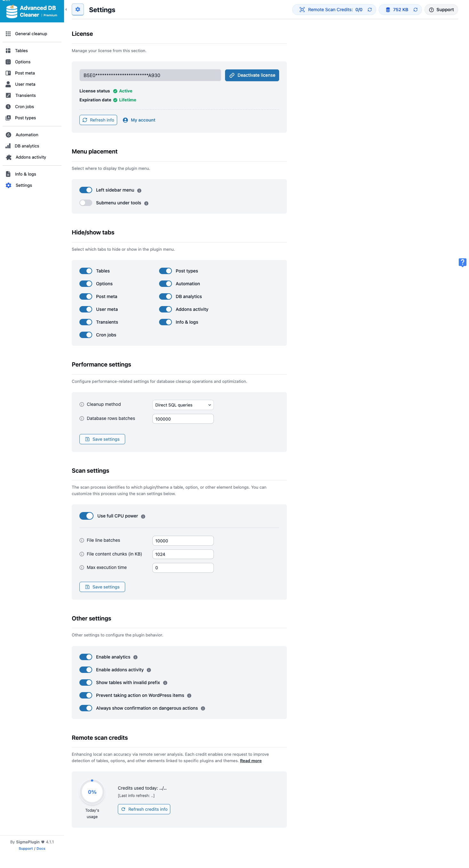Image resolution: width=469 pixels, height=868 pixels.
Task: Click the Refresh info button
Action: 99,120
